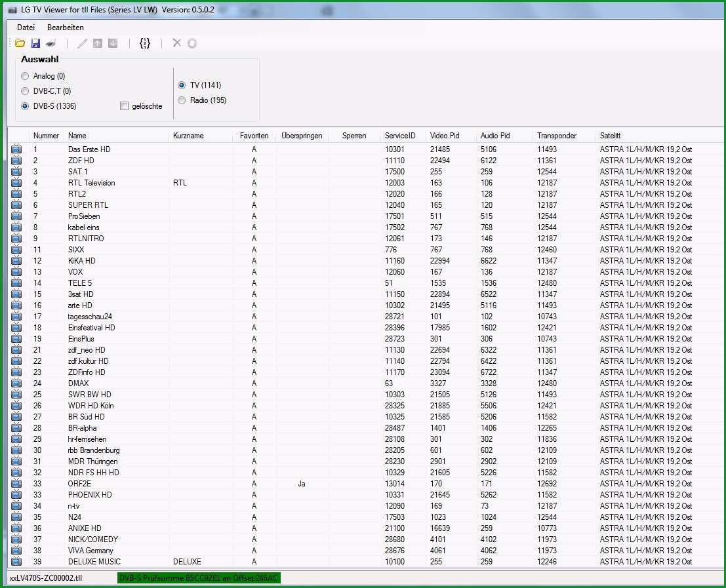Image resolution: width=726 pixels, height=588 pixels.
Task: Sort by the Überspringen column header
Action: point(302,136)
